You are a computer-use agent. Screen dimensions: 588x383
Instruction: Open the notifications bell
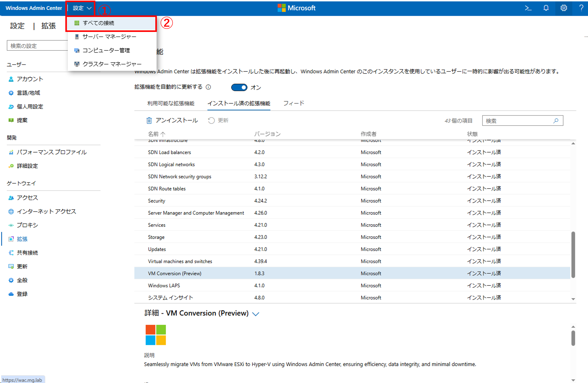(x=546, y=8)
